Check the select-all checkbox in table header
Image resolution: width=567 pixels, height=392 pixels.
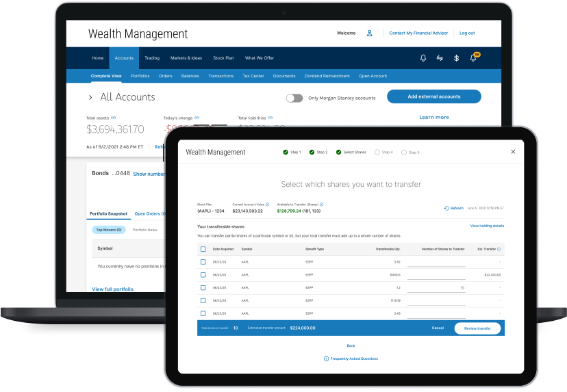coord(203,249)
